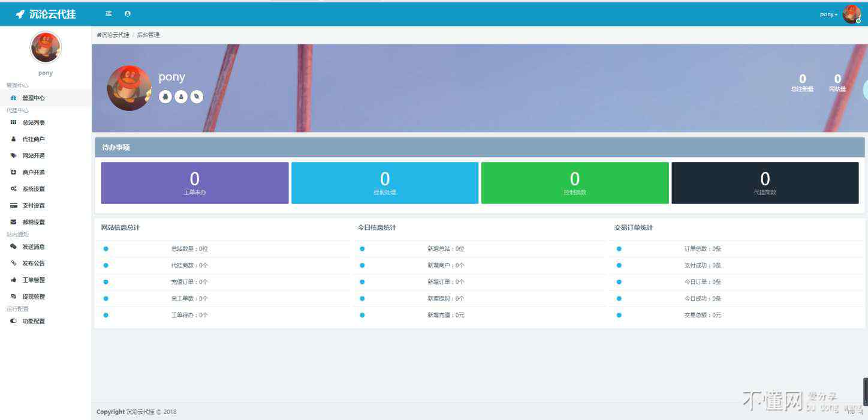The image size is (868, 420).
Task: Click the tag icon beside 网站开通
Action: pos(13,155)
